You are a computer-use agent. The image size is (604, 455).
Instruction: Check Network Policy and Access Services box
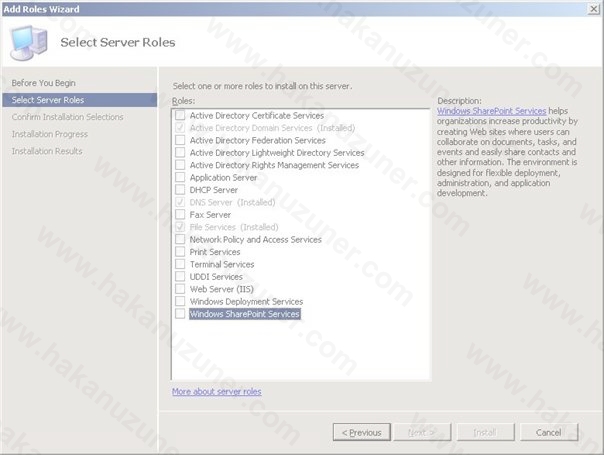click(180, 239)
